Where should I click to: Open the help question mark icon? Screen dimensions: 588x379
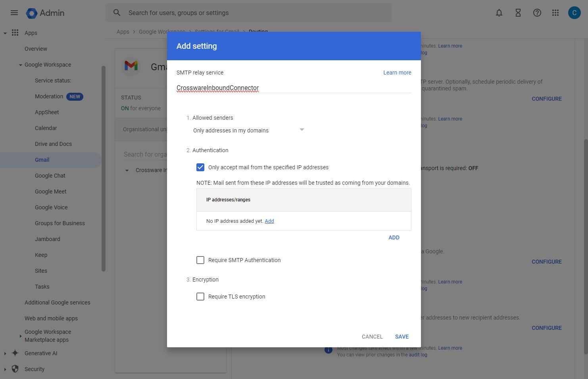point(537,13)
